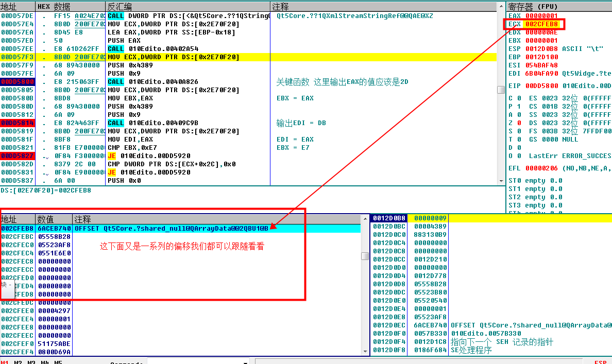Click the dump pane scrollbar thumb
The height and width of the screenshot is (364, 612).
[x=365, y=256]
